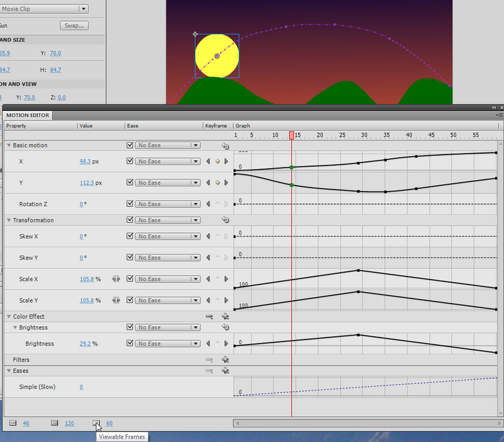Add a filter with the Filters plus icon

[x=225, y=360]
